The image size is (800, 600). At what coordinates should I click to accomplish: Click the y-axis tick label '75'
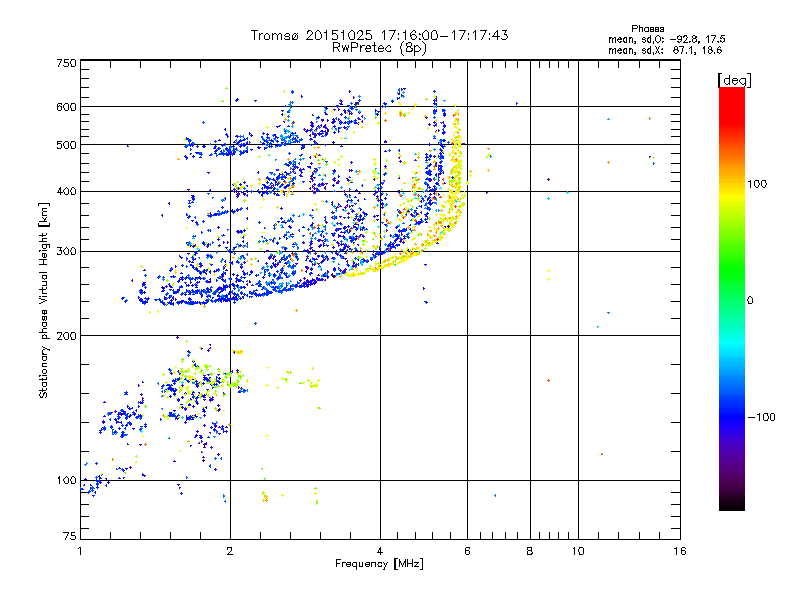click(70, 536)
